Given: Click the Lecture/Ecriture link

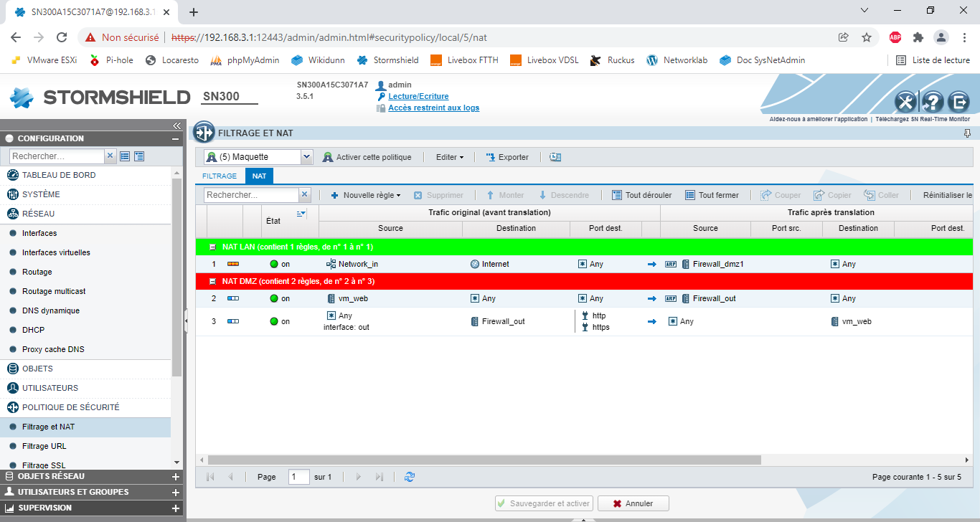Looking at the screenshot, I should [x=418, y=96].
